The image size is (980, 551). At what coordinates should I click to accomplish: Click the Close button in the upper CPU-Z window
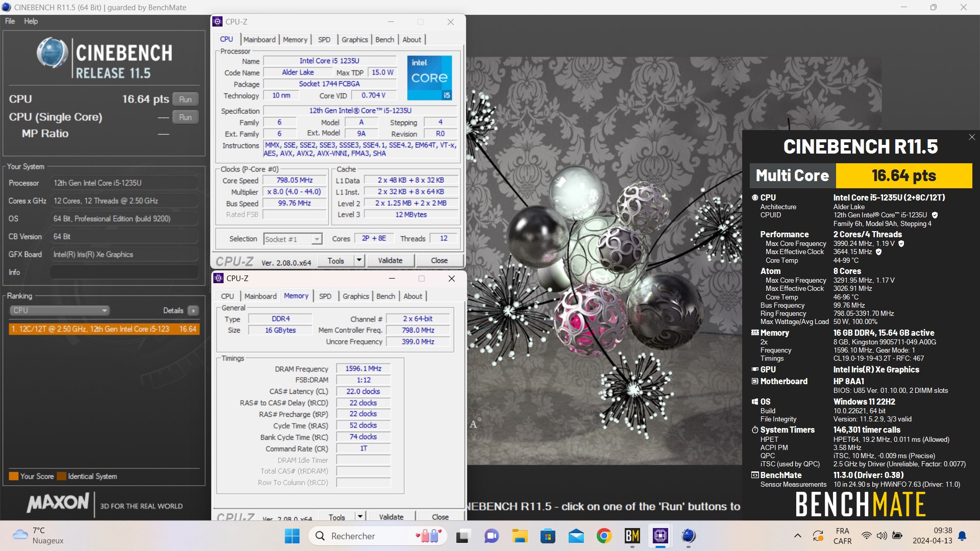point(439,260)
